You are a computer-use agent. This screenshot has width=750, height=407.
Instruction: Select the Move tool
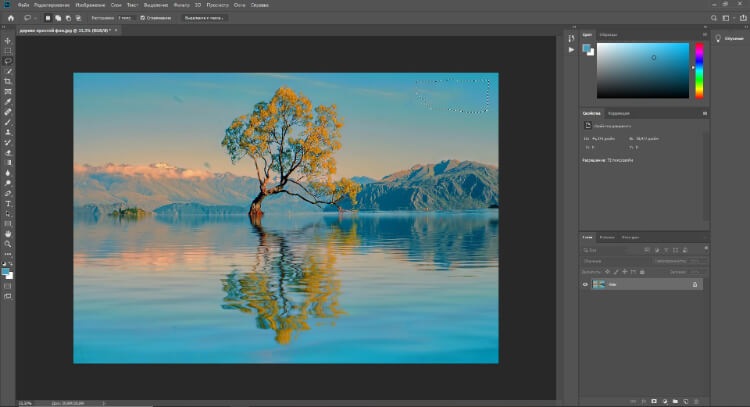point(8,40)
